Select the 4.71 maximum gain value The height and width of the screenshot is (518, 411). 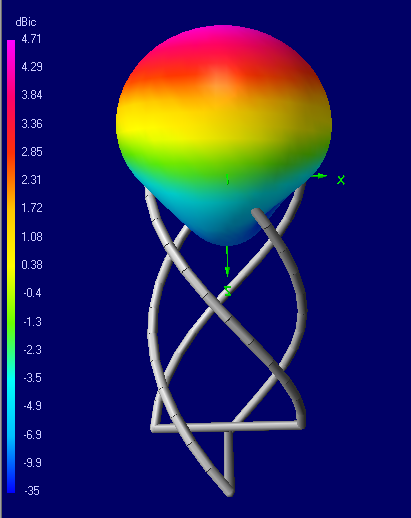pos(31,39)
